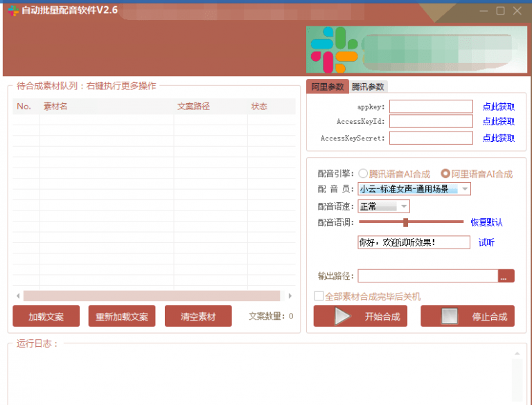Switch to the 阿里参数 tab
The height and width of the screenshot is (405, 532).
coord(327,87)
